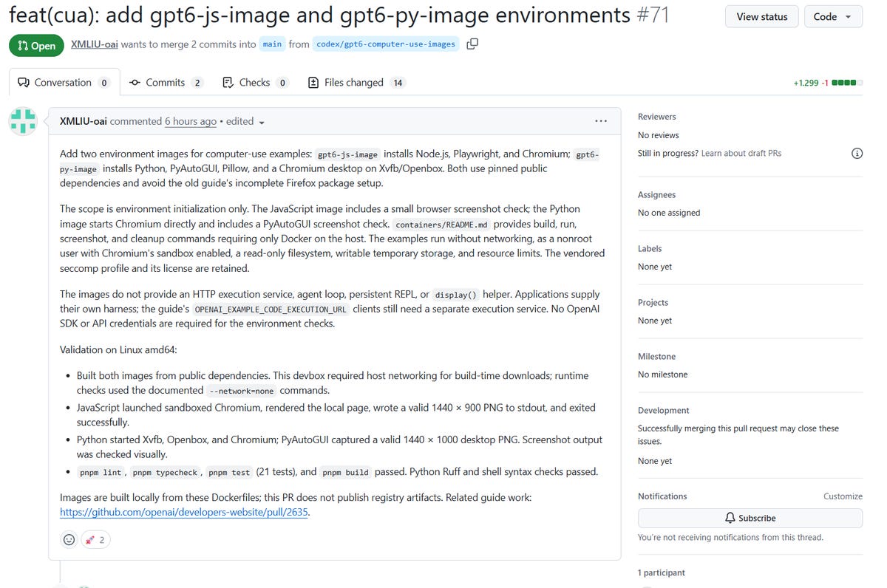887x588 pixels.
Task: Click the Assignees sidebar heading
Action: pos(656,195)
